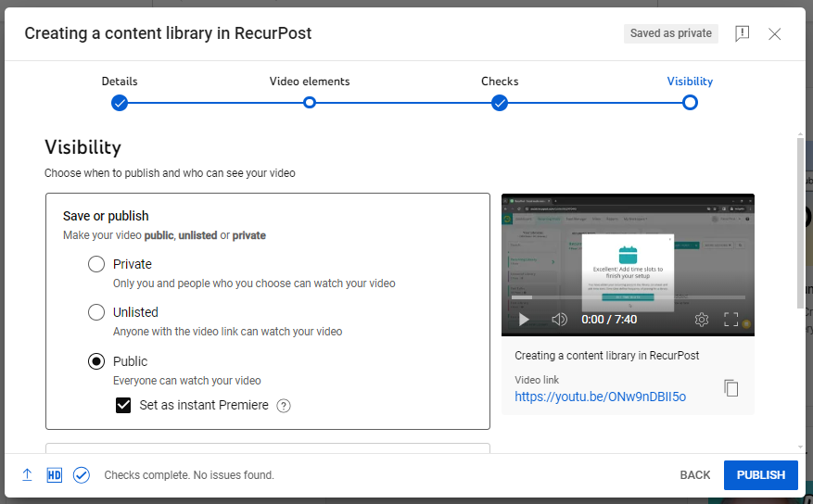
Task: Click the Saved as private badge
Action: pos(671,33)
